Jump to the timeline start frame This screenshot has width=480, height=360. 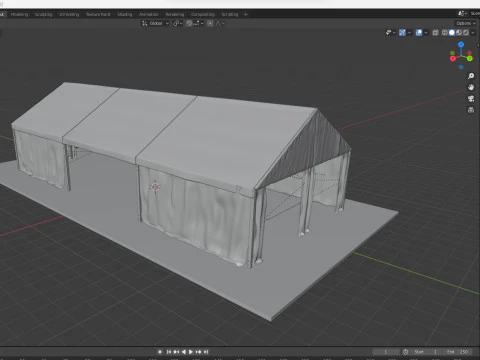(169, 352)
